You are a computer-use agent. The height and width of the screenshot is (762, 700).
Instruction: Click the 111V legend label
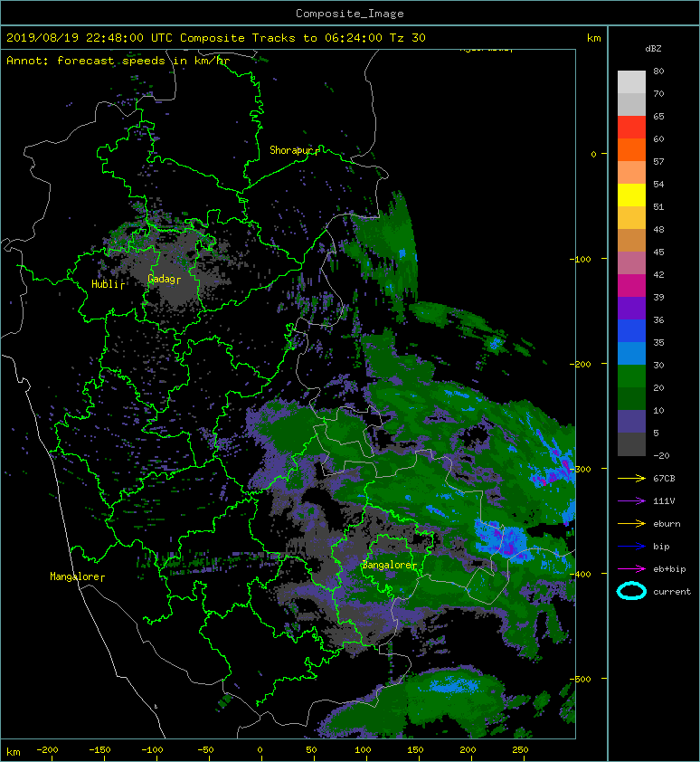[664, 501]
